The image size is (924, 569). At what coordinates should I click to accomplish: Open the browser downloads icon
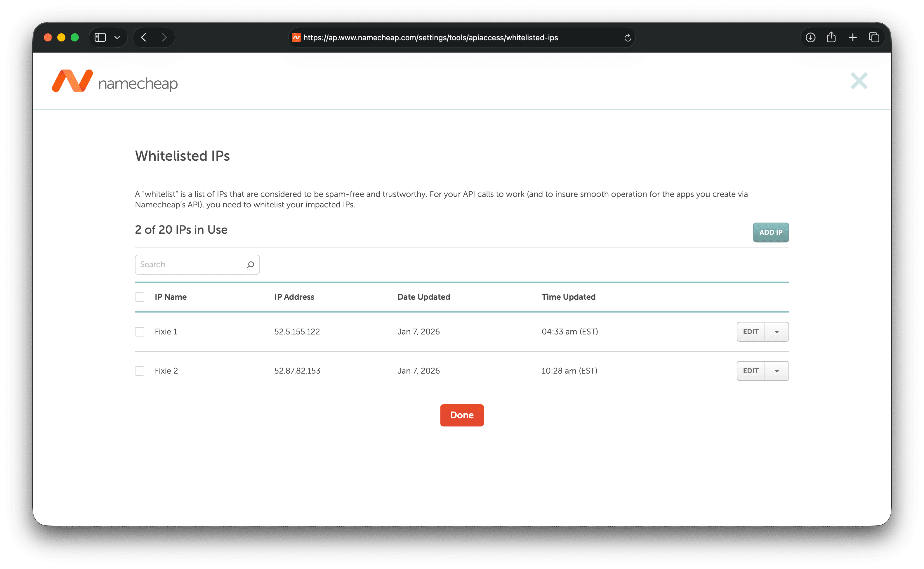[x=811, y=37]
